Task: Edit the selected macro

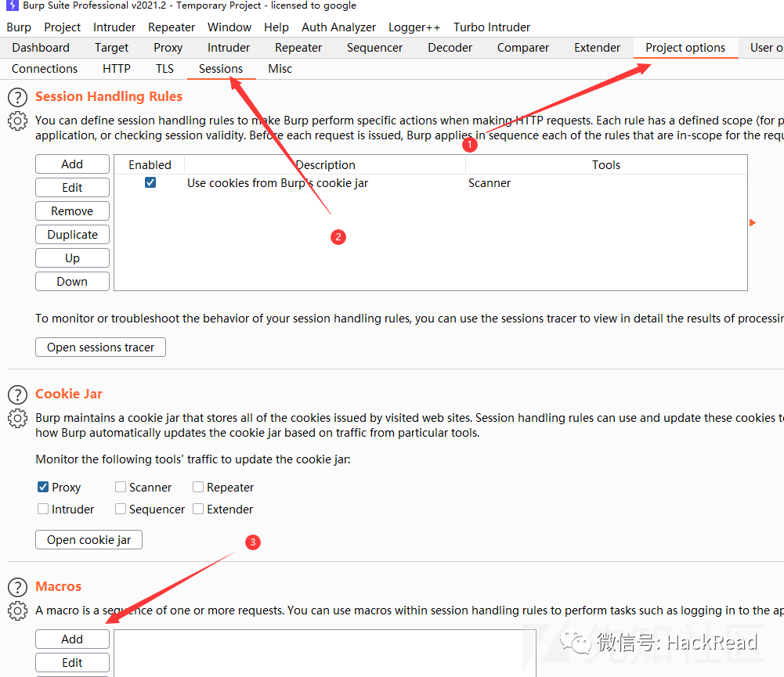Action: pos(73,663)
